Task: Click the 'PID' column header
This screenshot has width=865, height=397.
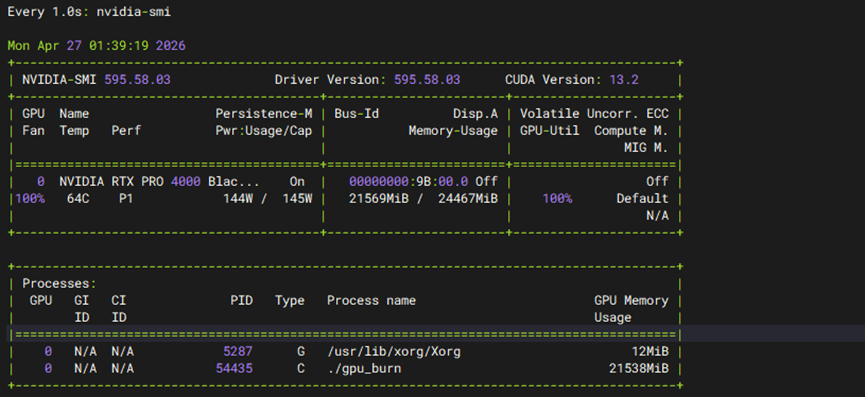Action: [242, 301]
